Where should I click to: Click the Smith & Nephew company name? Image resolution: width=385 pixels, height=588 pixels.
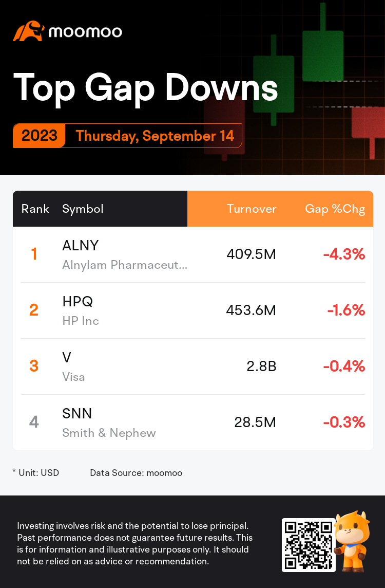pos(109,433)
